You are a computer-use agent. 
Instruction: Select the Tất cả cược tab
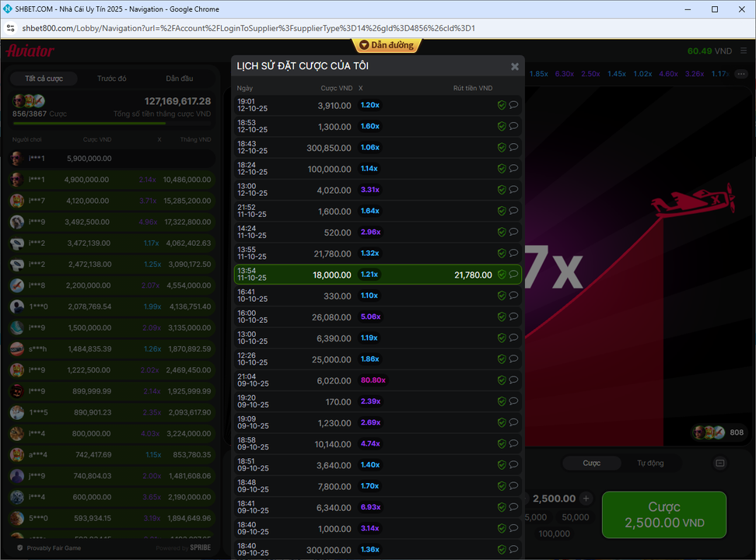(44, 79)
